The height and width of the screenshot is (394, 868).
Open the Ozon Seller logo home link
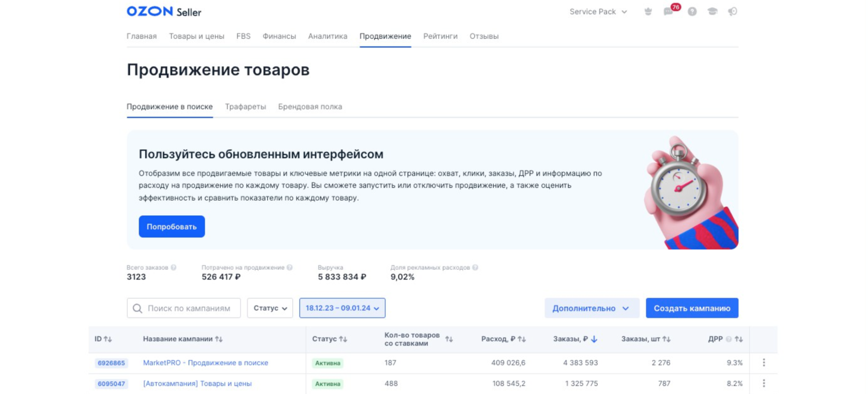pyautogui.click(x=164, y=11)
